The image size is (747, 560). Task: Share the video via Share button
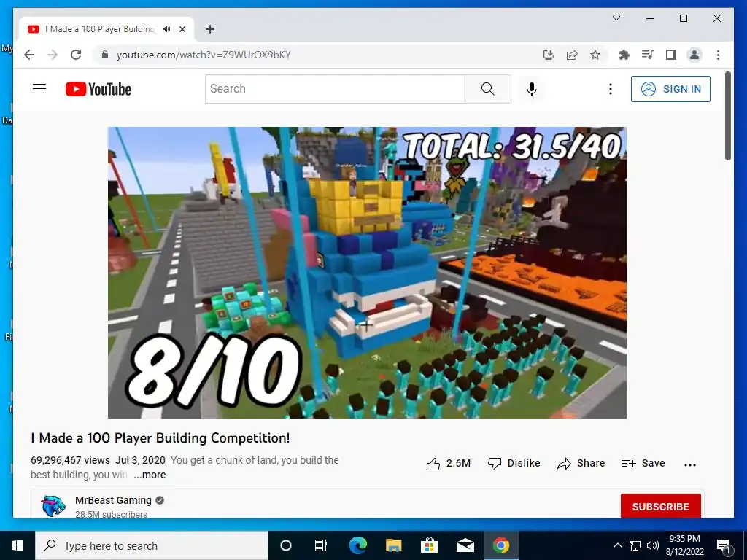(581, 463)
